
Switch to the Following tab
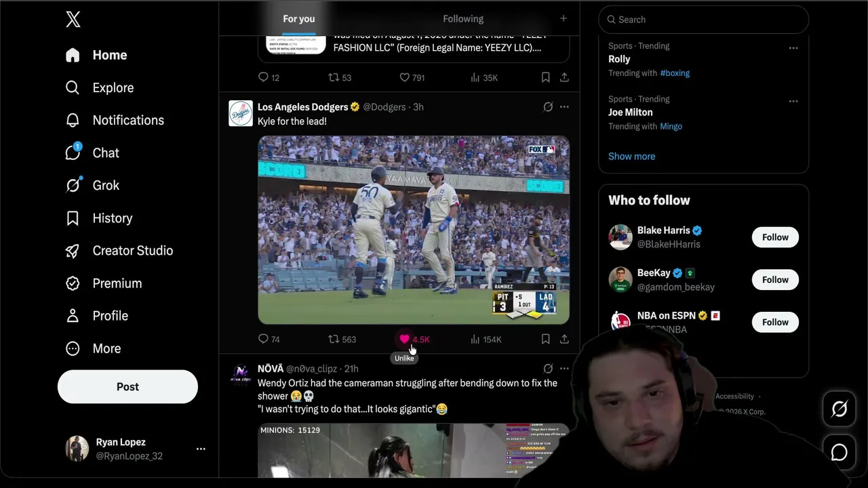click(463, 18)
